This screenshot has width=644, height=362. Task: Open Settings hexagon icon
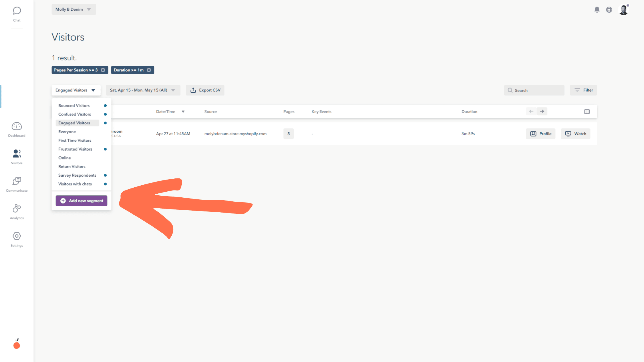coord(17,236)
